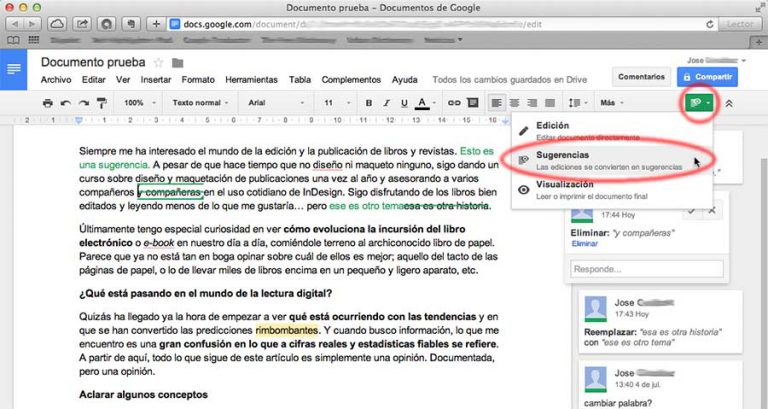Open the bookmarks book icon

pyautogui.click(x=14, y=40)
